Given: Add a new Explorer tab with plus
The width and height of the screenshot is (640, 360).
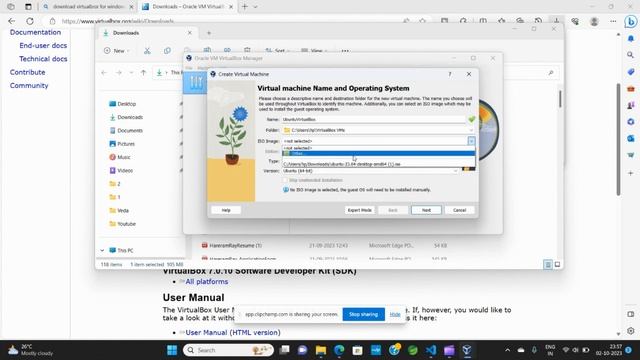Looking at the screenshot, I should [x=209, y=33].
